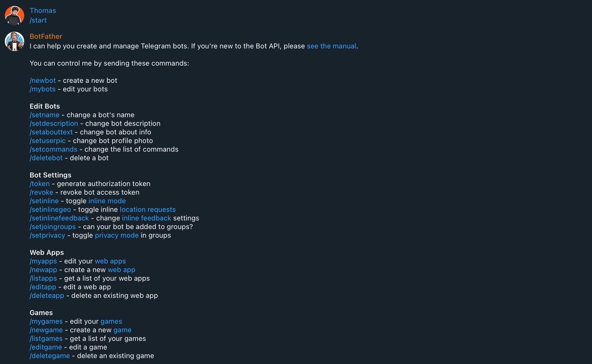Click /revoke to revoke access token
This screenshot has width=592, height=364.
click(x=41, y=192)
